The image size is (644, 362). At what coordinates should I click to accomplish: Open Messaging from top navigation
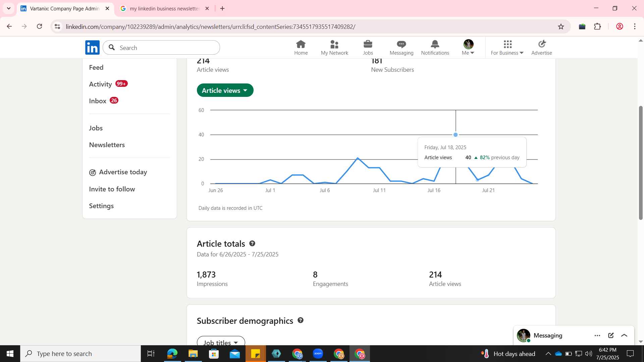tap(401, 48)
